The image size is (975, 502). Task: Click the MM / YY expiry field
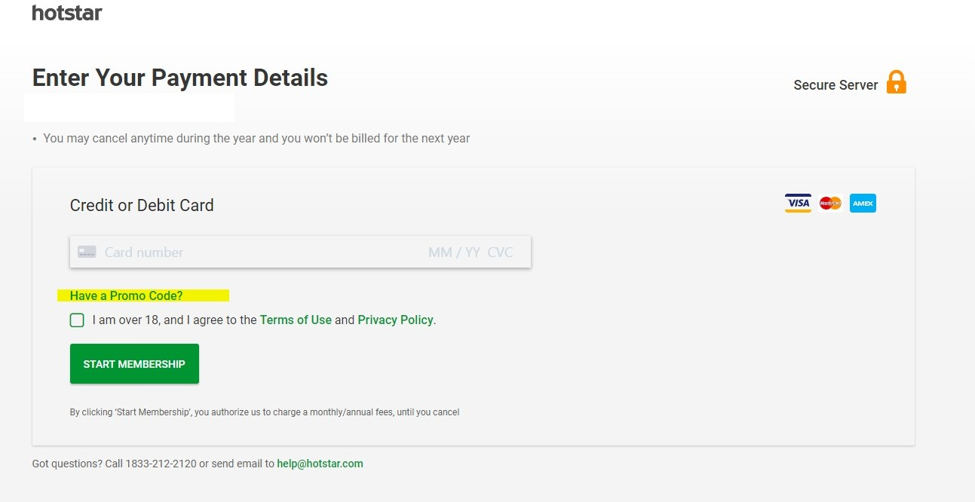click(x=453, y=252)
